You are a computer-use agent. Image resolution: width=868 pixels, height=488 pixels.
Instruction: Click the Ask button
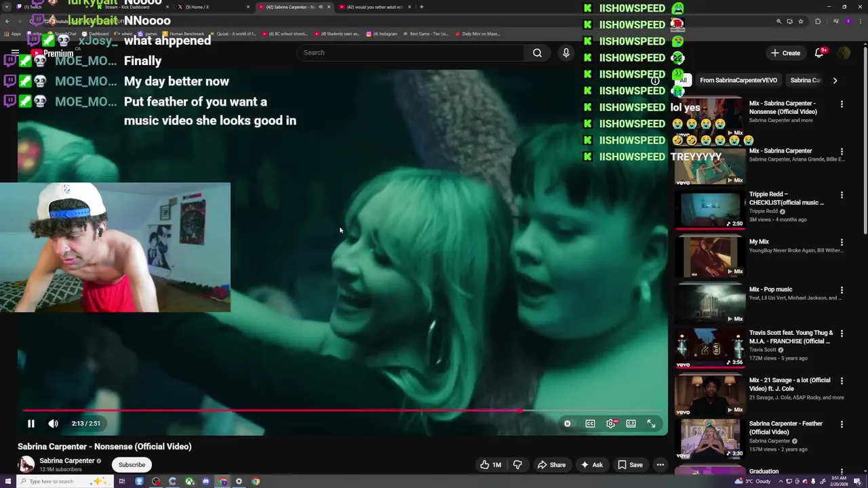591,465
